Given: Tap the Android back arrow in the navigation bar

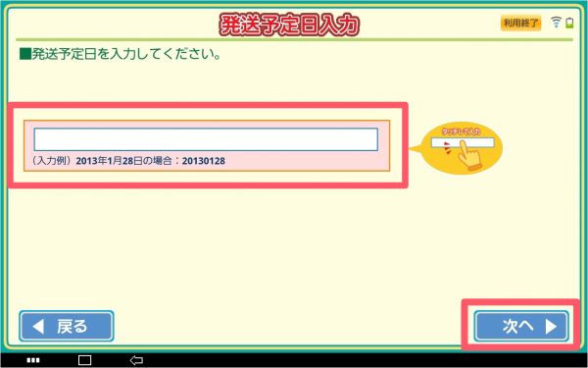Looking at the screenshot, I should click(136, 360).
